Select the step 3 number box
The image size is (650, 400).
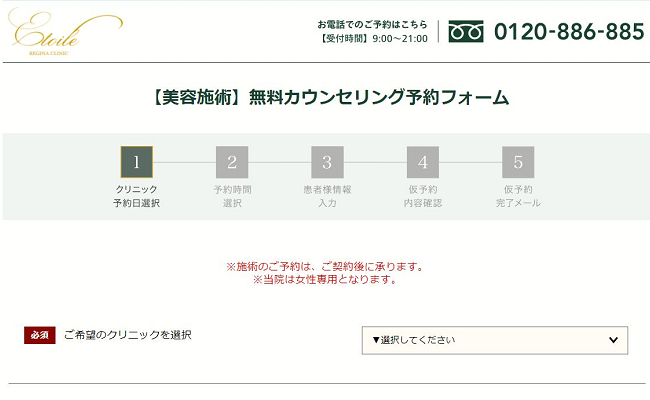[x=327, y=162]
